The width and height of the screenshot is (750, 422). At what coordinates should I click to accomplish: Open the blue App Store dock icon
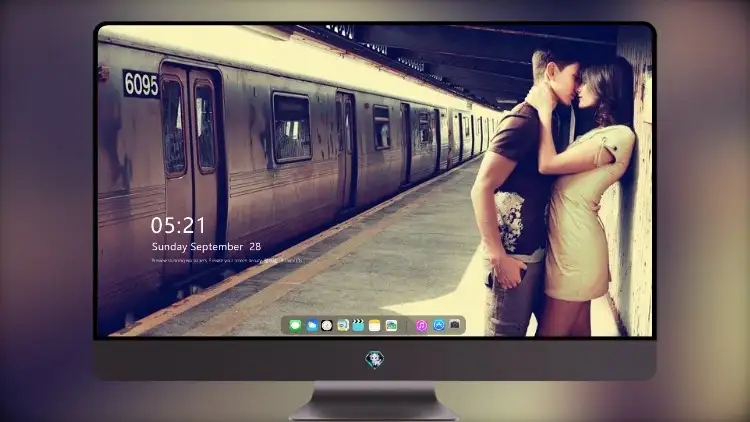439,325
